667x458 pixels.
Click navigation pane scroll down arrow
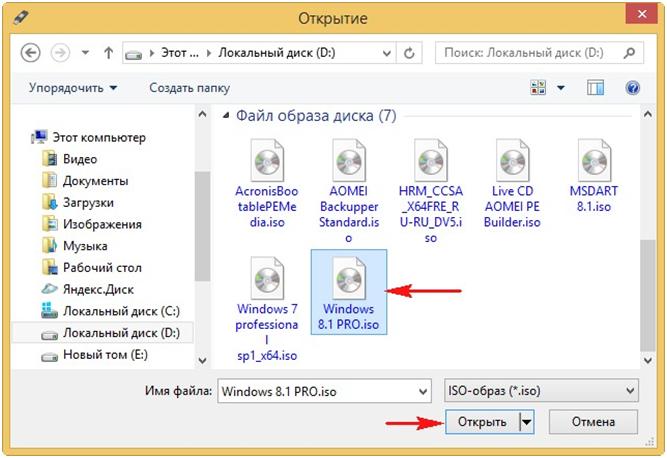[202, 361]
